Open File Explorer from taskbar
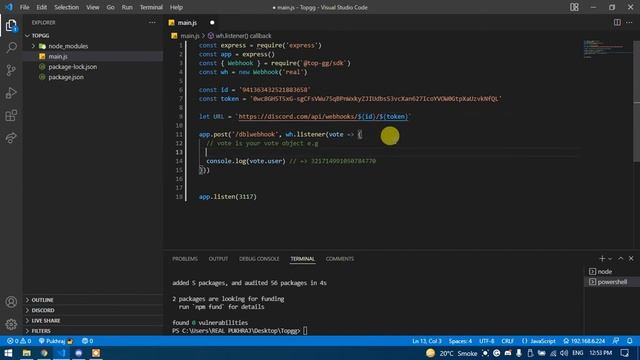The width and height of the screenshot is (640, 360). click(27, 353)
